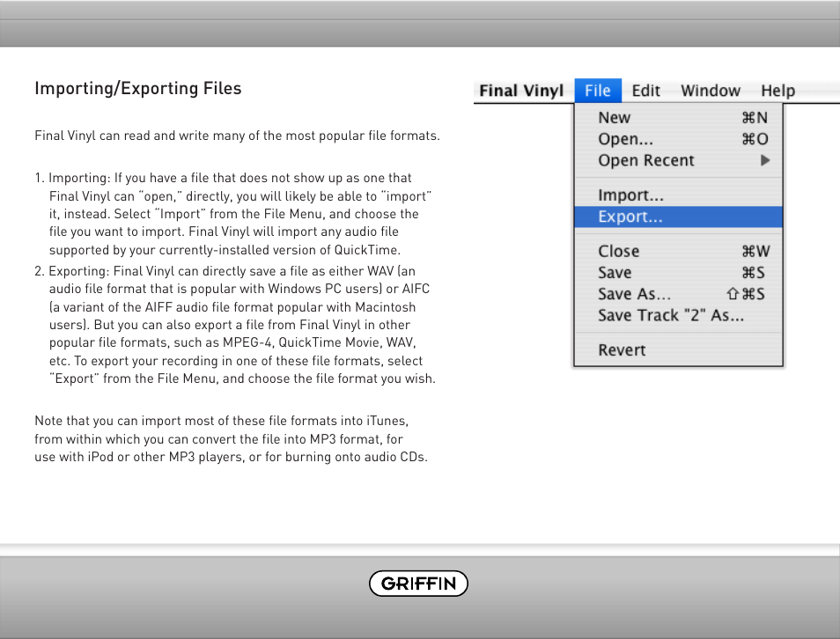Select Open... in the File menu

point(678,139)
